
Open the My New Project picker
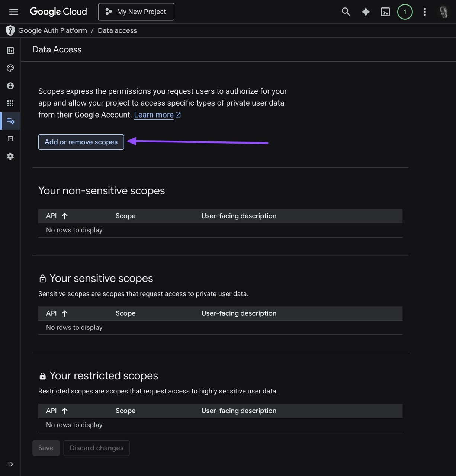click(x=136, y=12)
